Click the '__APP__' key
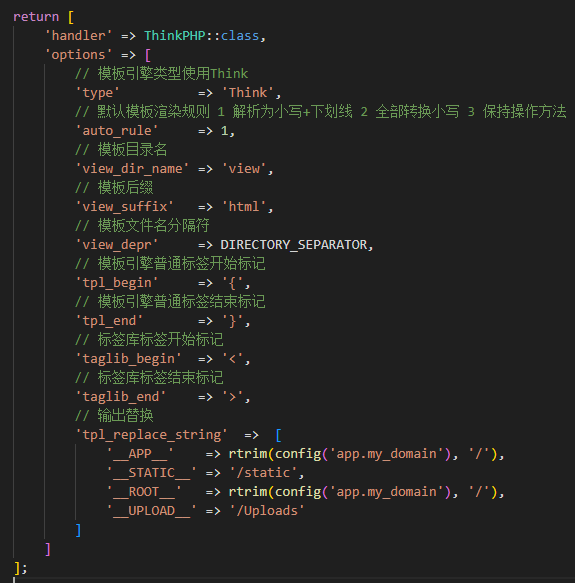Image resolution: width=575 pixels, height=583 pixels. tap(140, 454)
